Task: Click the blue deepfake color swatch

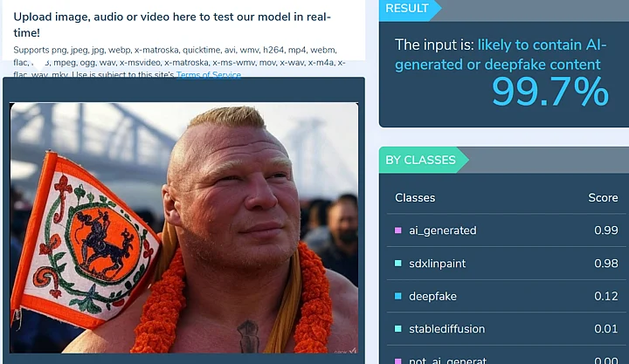Action: (x=398, y=296)
